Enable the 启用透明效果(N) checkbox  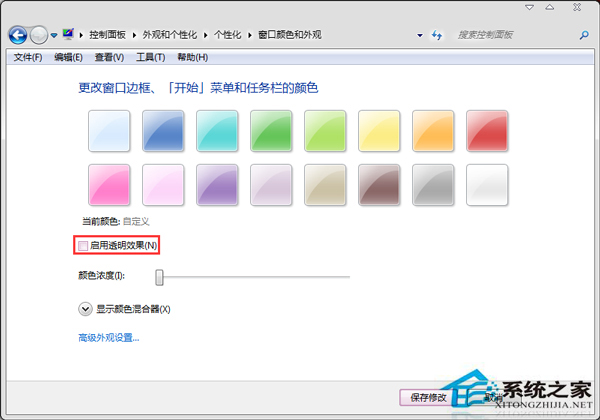point(83,246)
